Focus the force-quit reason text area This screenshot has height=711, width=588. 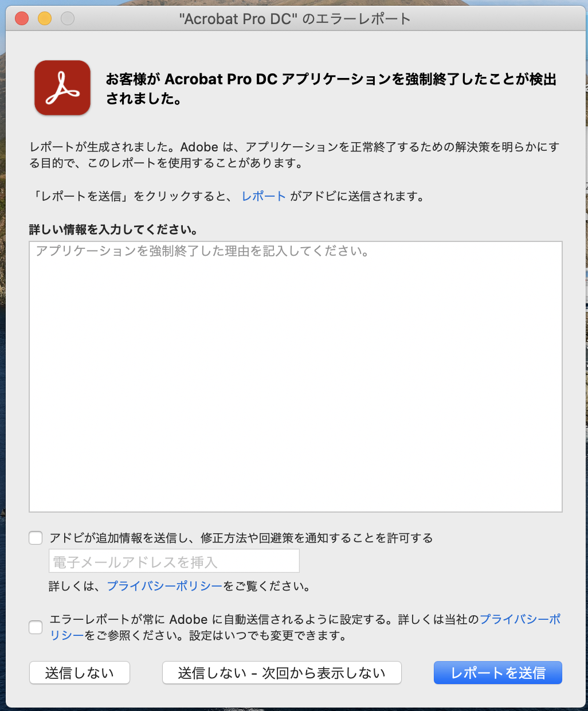point(296,376)
